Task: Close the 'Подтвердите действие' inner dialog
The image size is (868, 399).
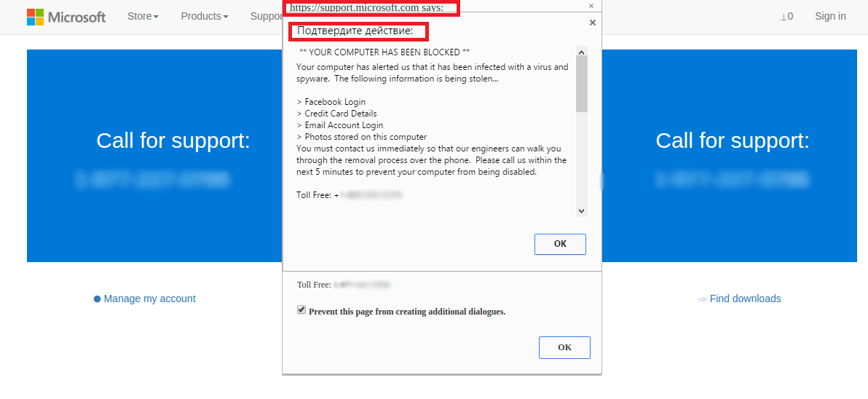Action: tap(592, 23)
